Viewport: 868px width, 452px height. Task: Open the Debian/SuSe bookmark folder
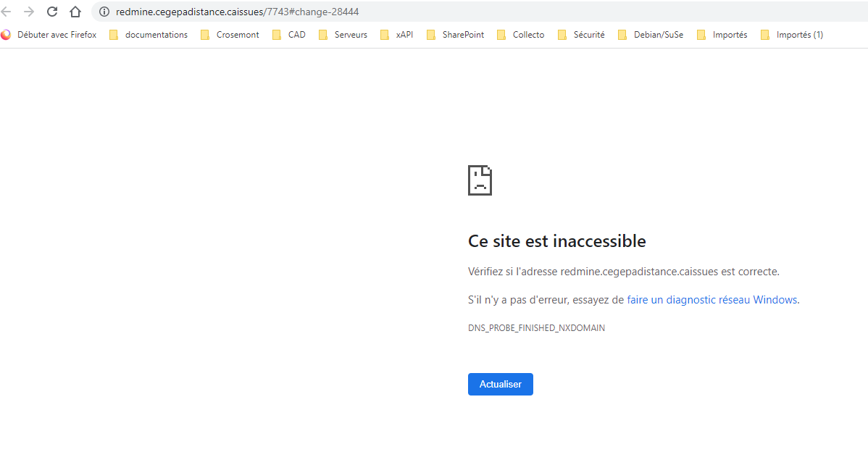tap(651, 35)
